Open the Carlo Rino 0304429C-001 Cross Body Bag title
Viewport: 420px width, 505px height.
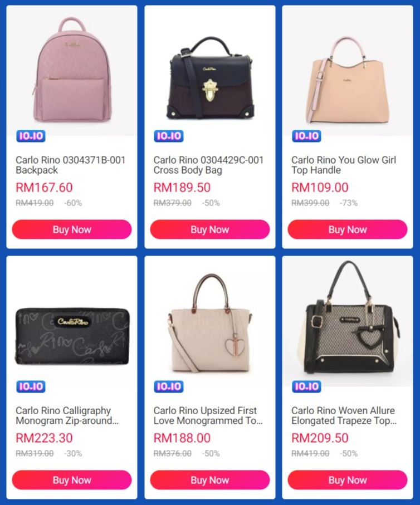[x=208, y=165]
